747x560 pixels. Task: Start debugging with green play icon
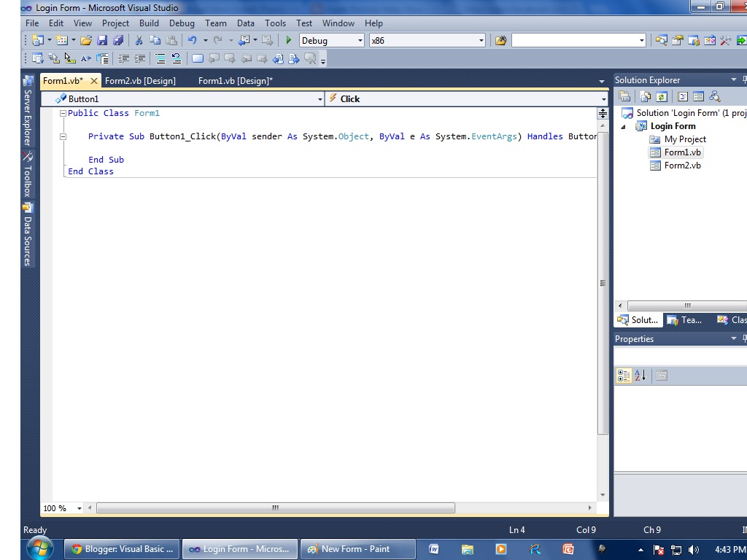(x=288, y=41)
